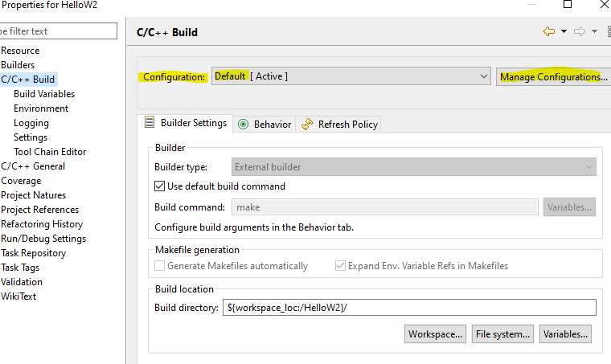
Task: Expand the Configuration dropdown
Action: [x=351, y=76]
